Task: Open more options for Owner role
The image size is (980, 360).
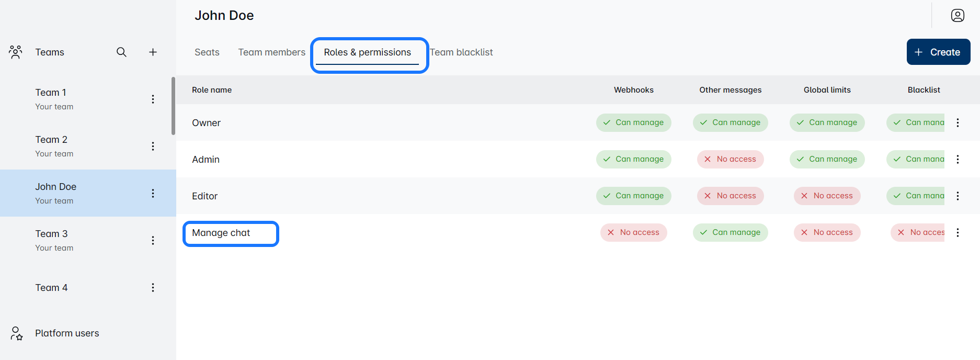Action: [x=958, y=122]
